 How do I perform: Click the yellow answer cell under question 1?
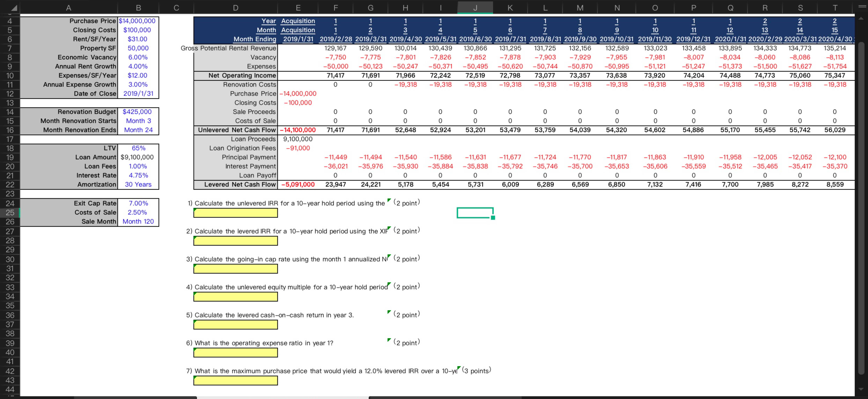(236, 213)
